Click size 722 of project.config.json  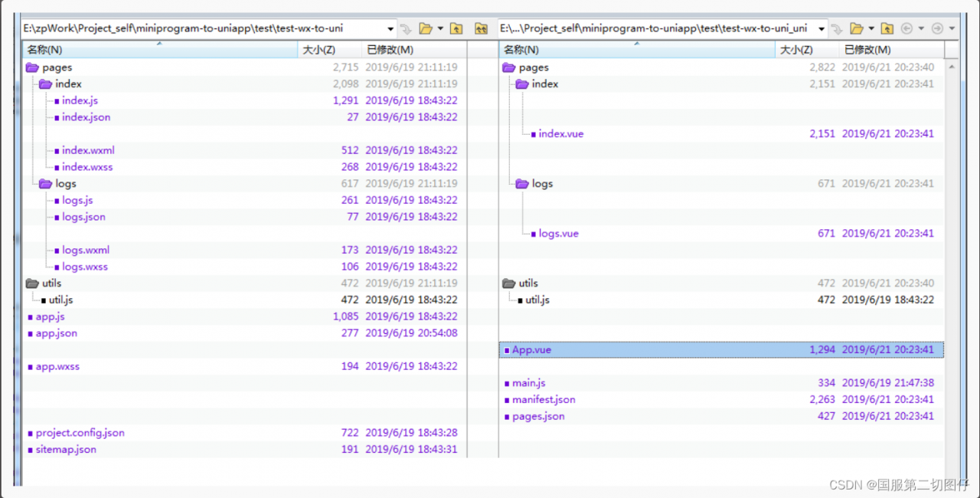click(x=350, y=433)
